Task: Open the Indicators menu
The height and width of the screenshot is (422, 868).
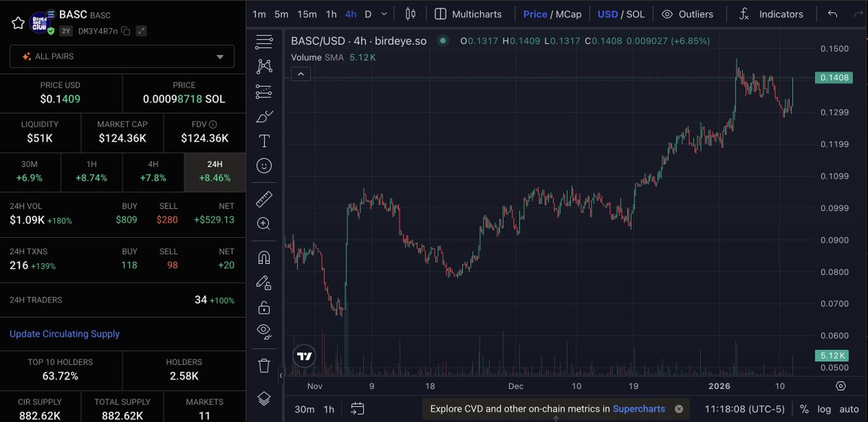Action: 771,14
